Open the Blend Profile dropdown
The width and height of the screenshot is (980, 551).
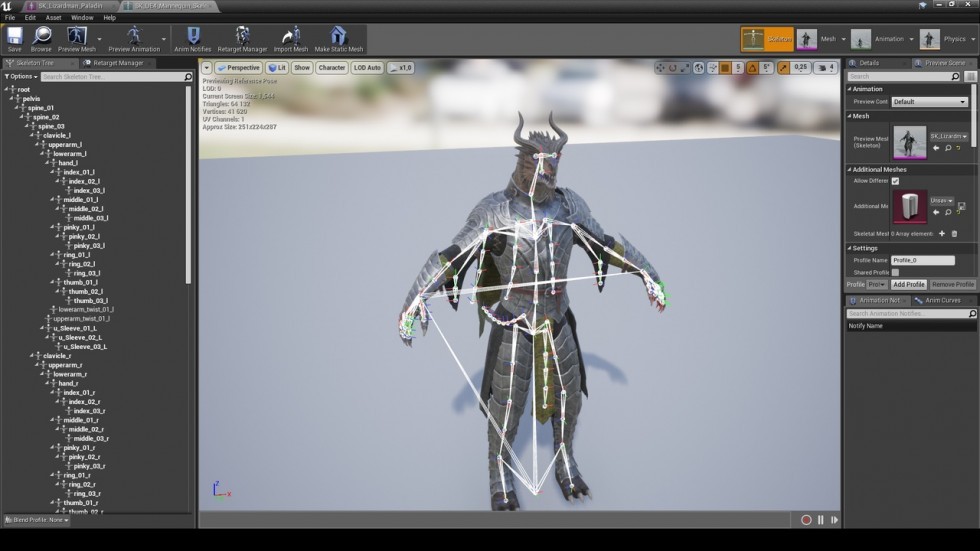pos(37,520)
